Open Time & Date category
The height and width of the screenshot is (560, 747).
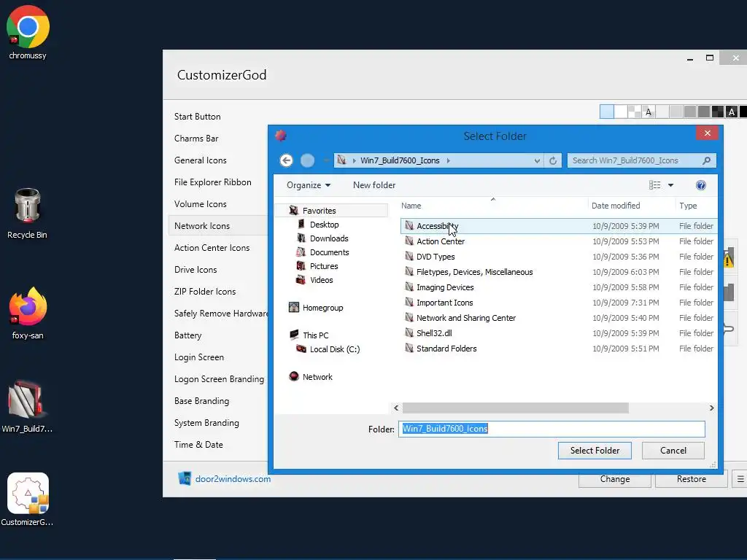(x=198, y=445)
